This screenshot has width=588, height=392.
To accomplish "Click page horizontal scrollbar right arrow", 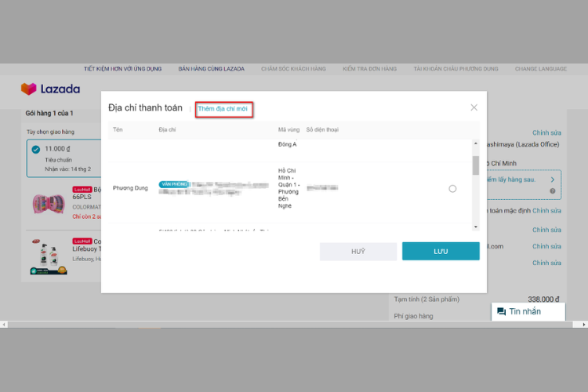I will click(584, 325).
